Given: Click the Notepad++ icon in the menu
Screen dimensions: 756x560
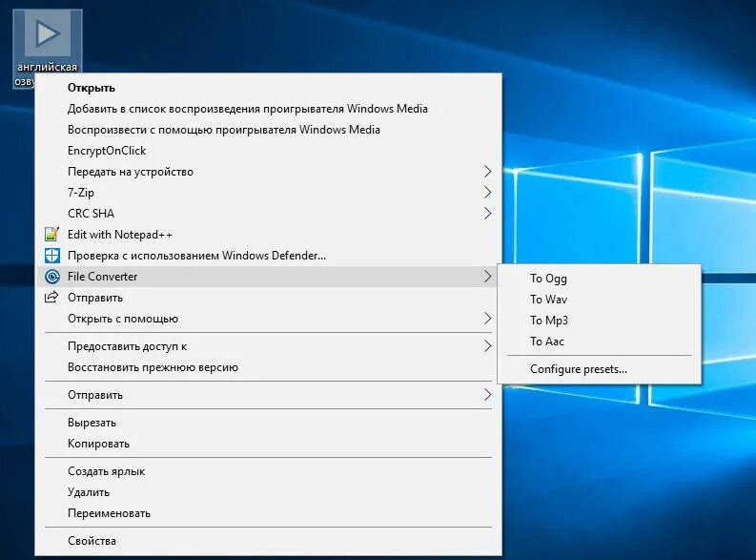Looking at the screenshot, I should coord(51,235).
